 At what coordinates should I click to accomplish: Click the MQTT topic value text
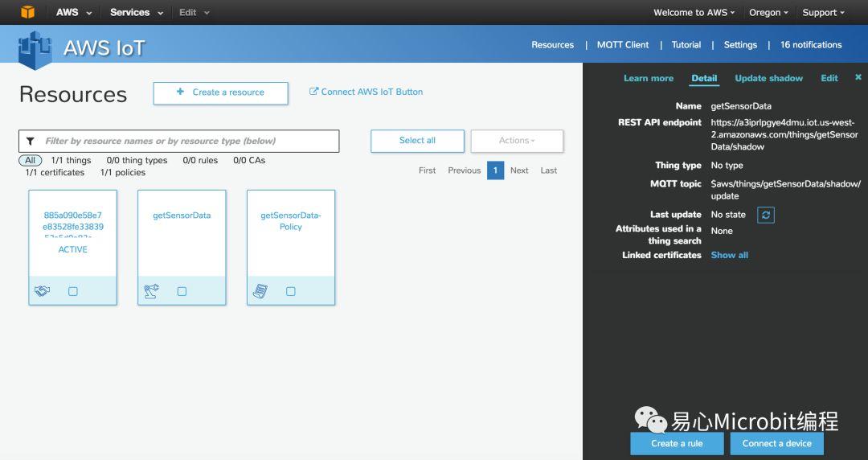785,190
